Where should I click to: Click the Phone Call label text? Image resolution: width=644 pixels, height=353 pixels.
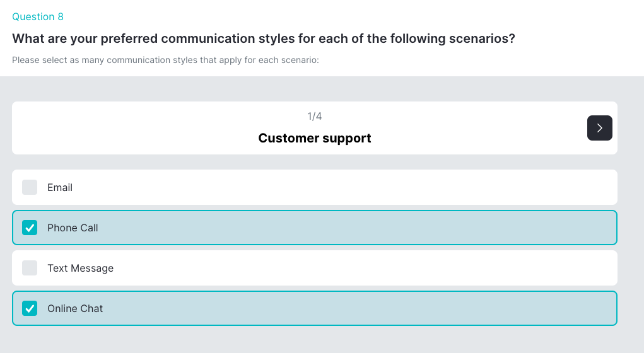pyautogui.click(x=73, y=228)
